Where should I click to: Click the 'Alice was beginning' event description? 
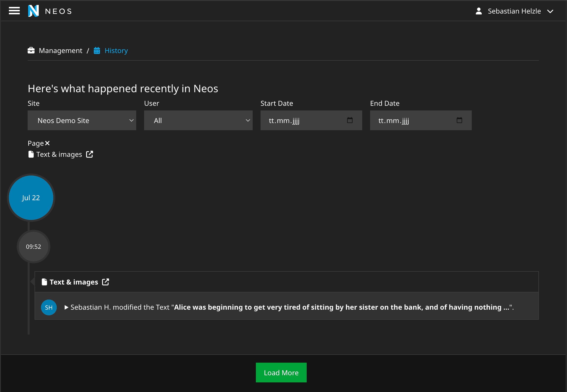(292, 307)
